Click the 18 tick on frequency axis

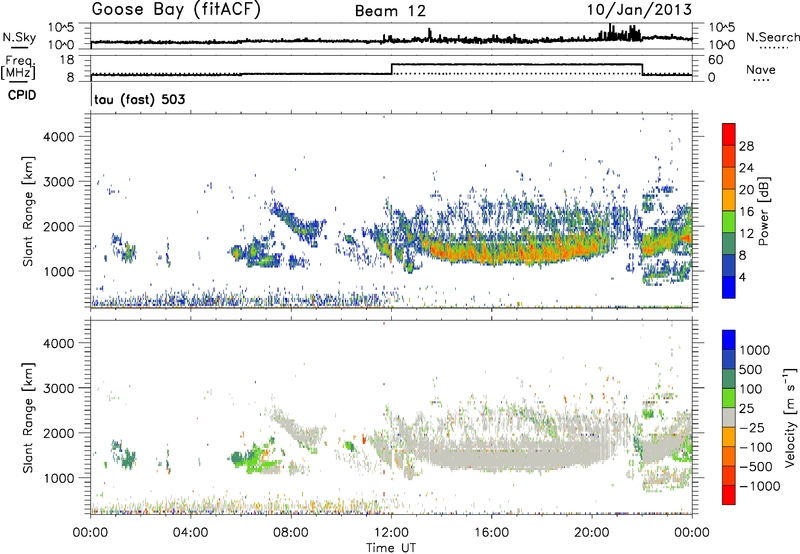point(67,60)
